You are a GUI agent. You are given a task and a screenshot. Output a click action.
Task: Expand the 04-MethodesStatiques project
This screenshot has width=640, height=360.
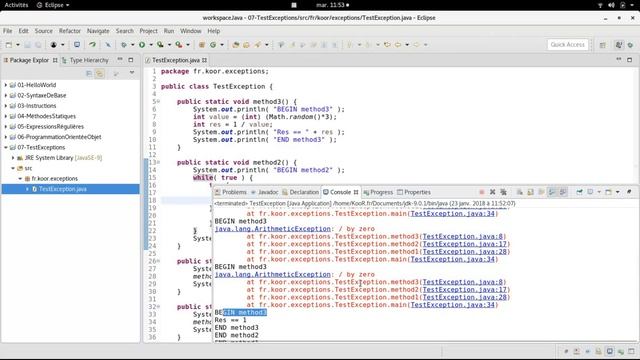point(6,116)
